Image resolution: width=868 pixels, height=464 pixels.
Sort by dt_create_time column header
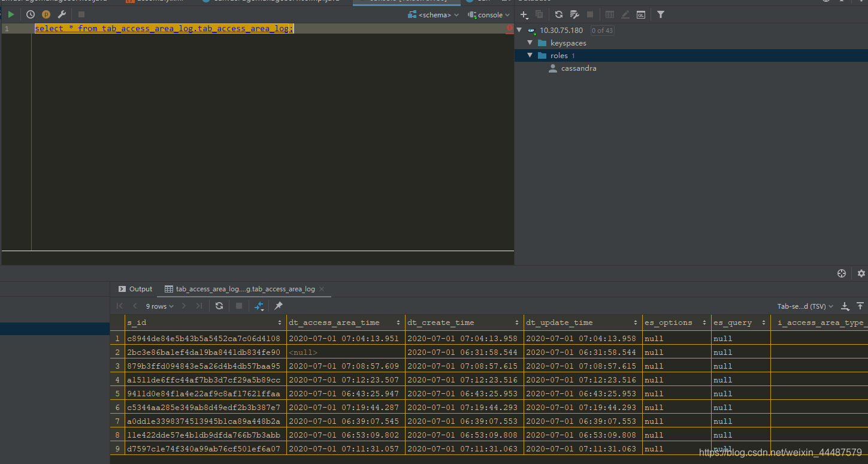(x=464, y=323)
